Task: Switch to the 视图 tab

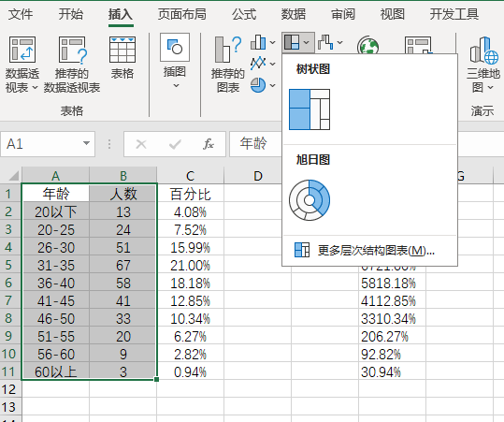Action: [393, 14]
